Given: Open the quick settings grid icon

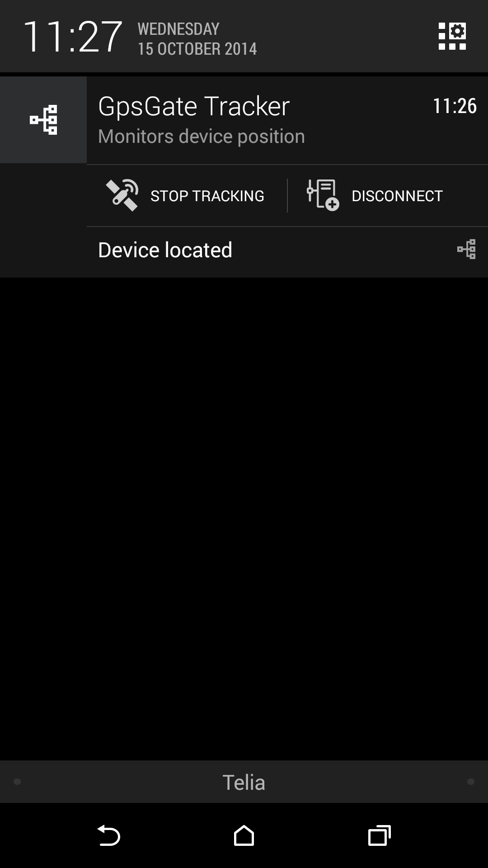Looking at the screenshot, I should pos(452,36).
